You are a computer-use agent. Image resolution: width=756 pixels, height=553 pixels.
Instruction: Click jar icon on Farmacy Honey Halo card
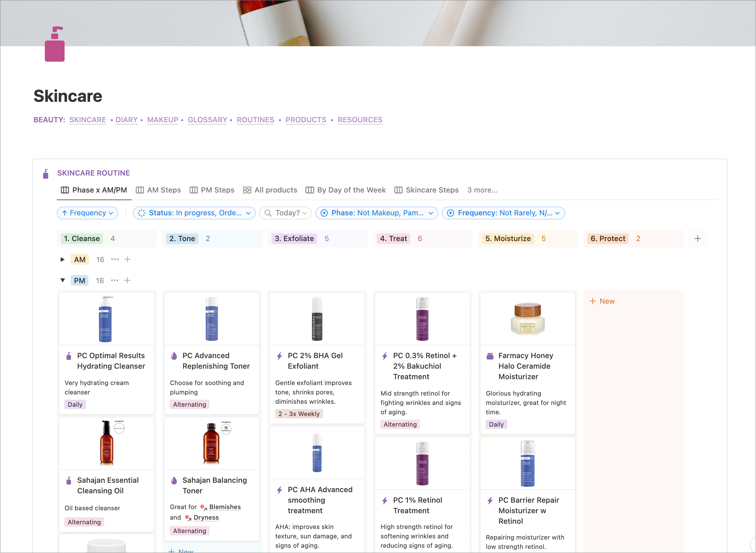tap(490, 356)
